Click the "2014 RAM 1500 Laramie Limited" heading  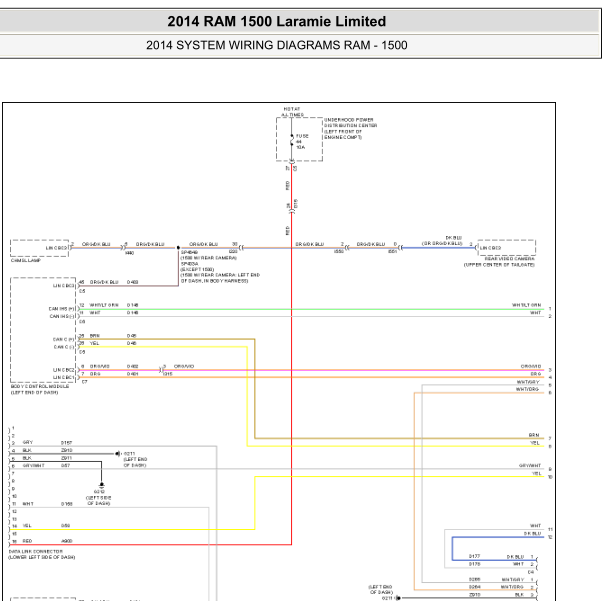[277, 22]
